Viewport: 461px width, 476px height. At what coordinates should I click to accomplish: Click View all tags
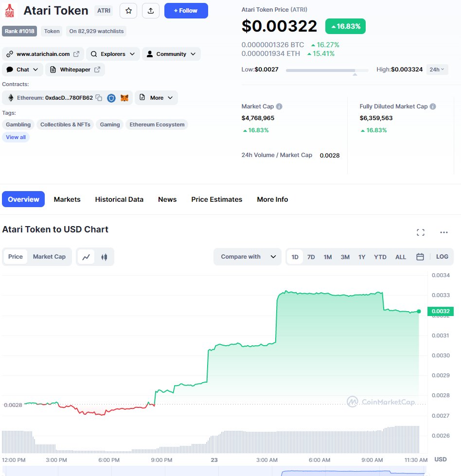pos(16,137)
